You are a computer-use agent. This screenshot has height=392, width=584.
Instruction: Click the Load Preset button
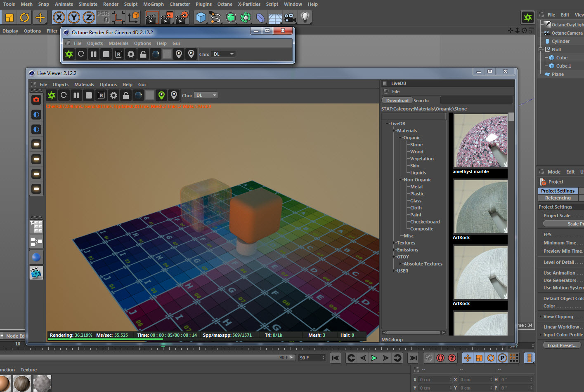point(562,345)
